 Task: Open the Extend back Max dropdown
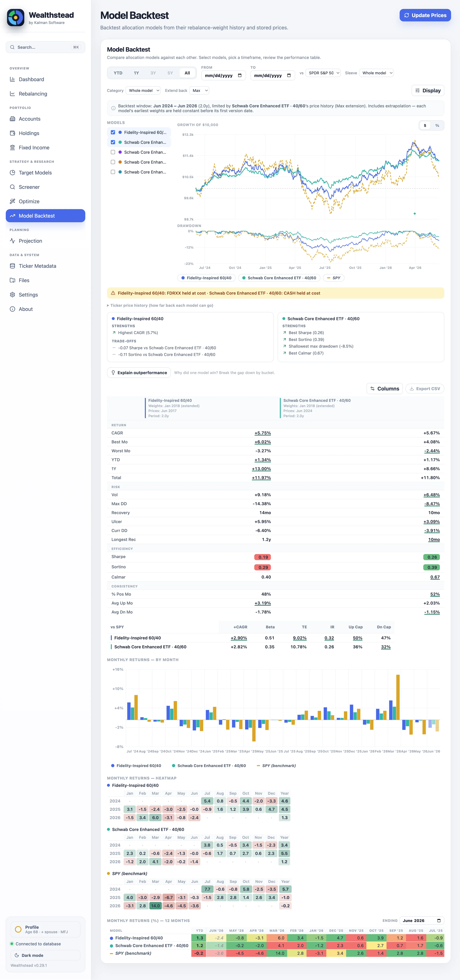199,91
